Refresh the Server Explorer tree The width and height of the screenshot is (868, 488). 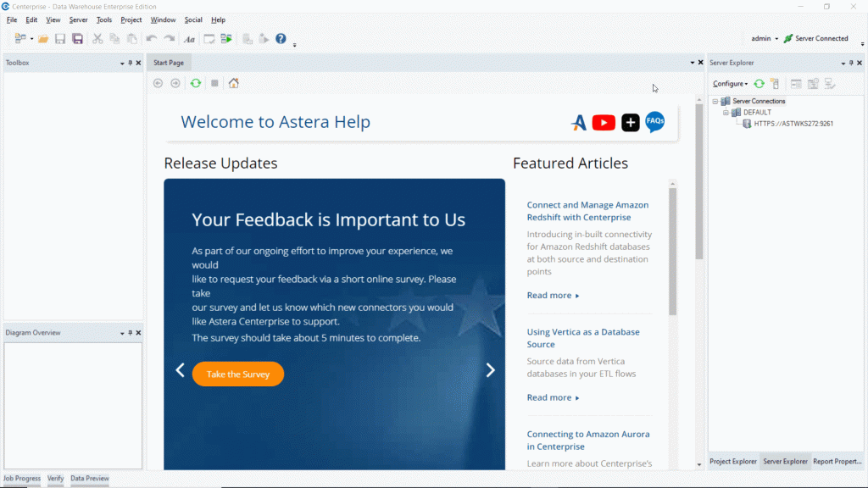759,84
